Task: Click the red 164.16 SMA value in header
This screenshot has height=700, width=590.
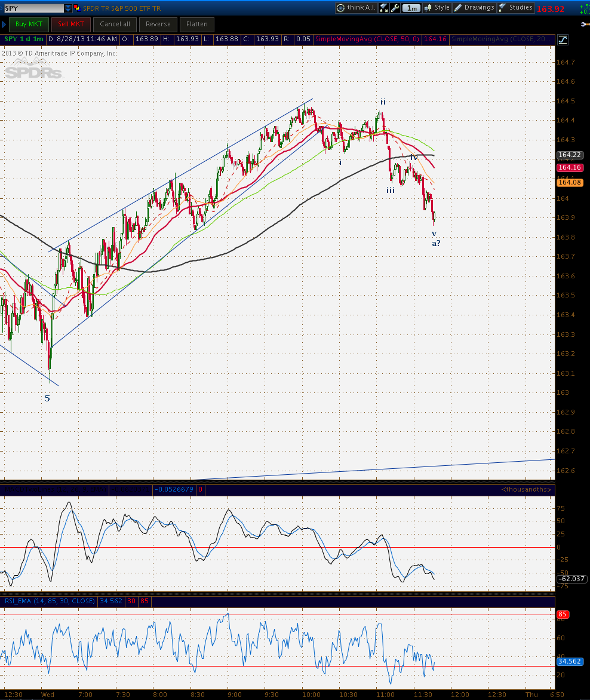Action: pyautogui.click(x=435, y=39)
